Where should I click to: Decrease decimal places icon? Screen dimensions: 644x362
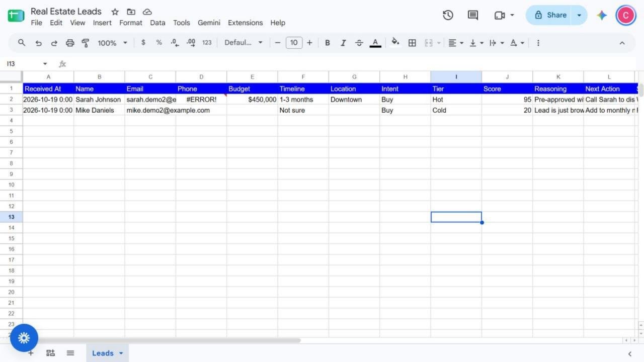[175, 43]
